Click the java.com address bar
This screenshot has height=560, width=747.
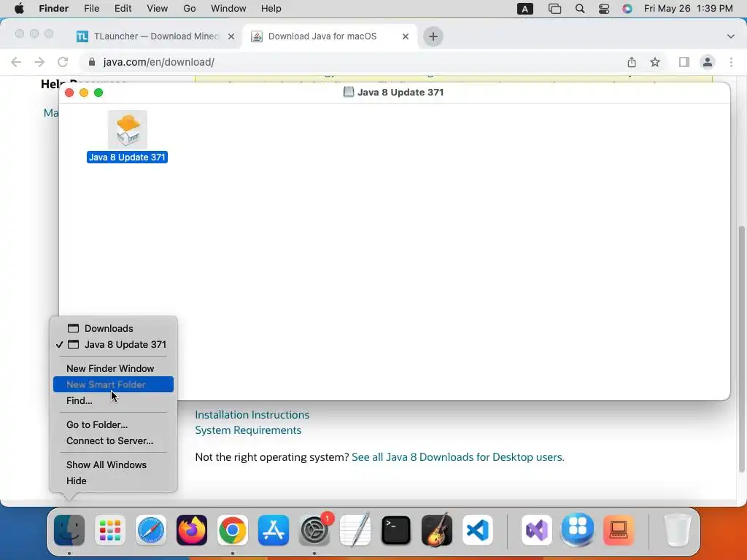pyautogui.click(x=352, y=62)
